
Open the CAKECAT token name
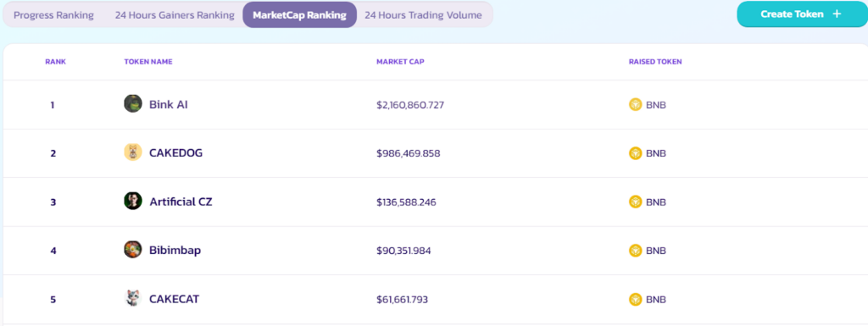click(x=175, y=300)
